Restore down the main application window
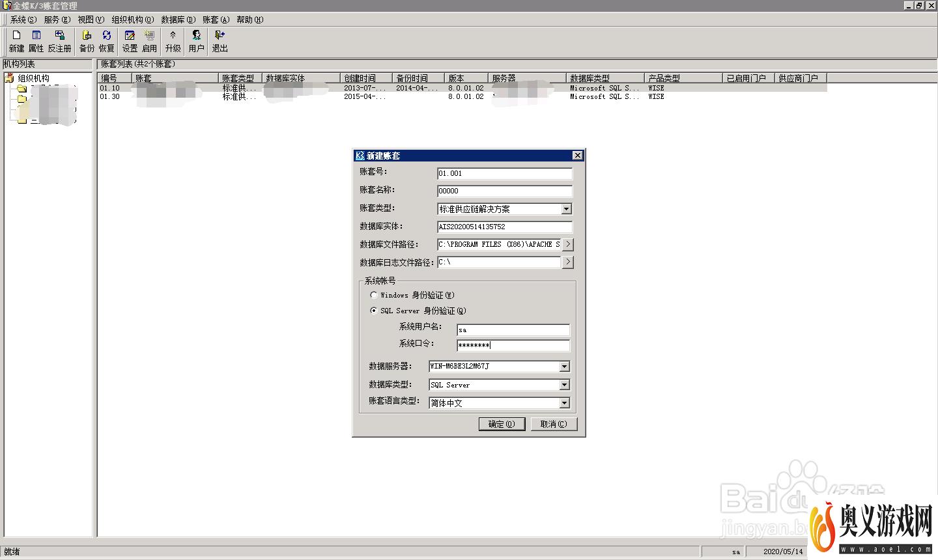This screenshot has height=560, width=938. point(918,5)
